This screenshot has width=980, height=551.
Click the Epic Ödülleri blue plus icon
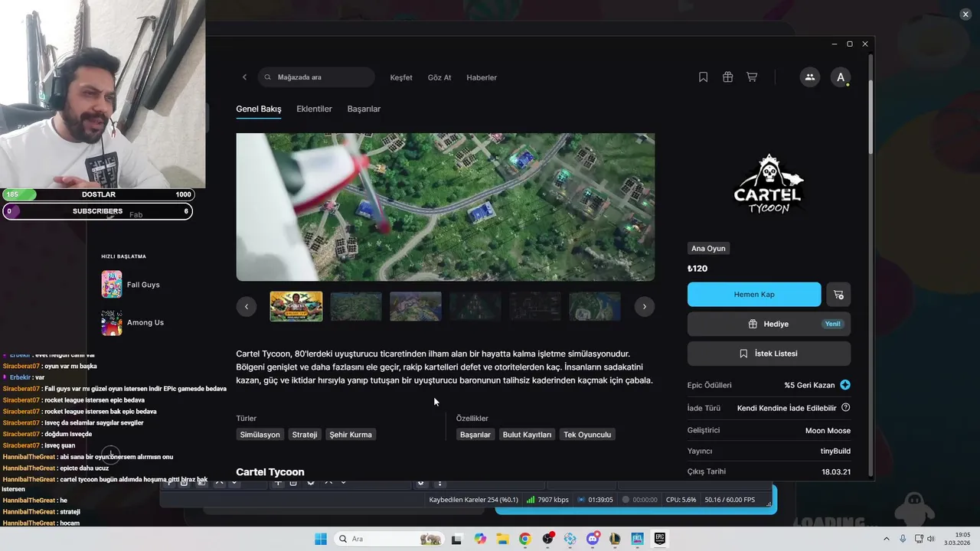[845, 385]
